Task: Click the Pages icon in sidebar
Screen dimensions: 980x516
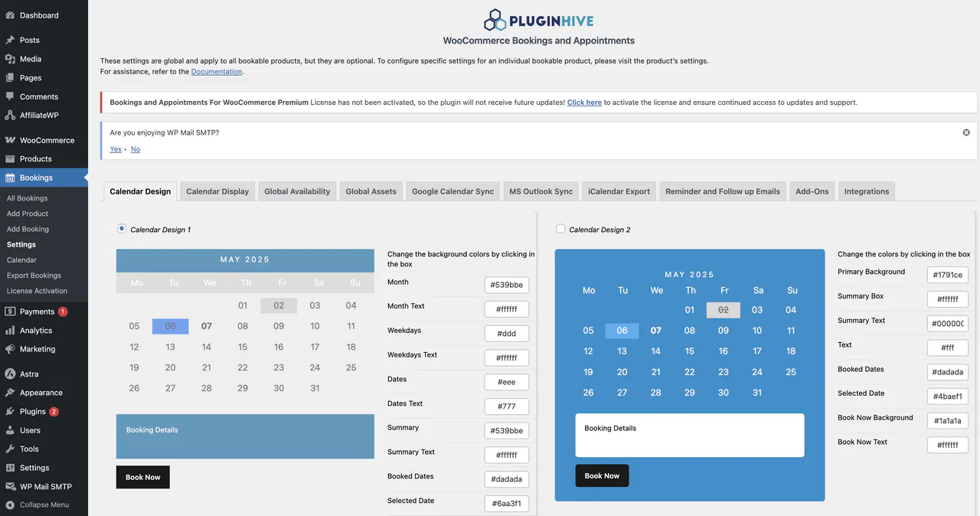Action: point(10,77)
